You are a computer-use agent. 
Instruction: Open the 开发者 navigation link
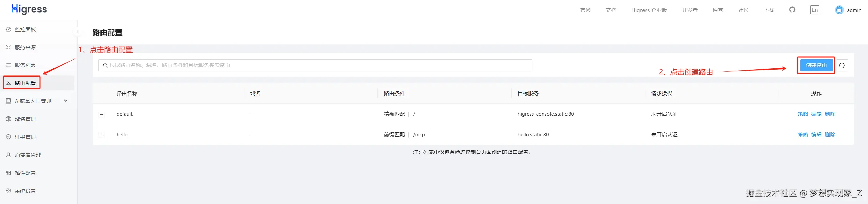pyautogui.click(x=689, y=10)
